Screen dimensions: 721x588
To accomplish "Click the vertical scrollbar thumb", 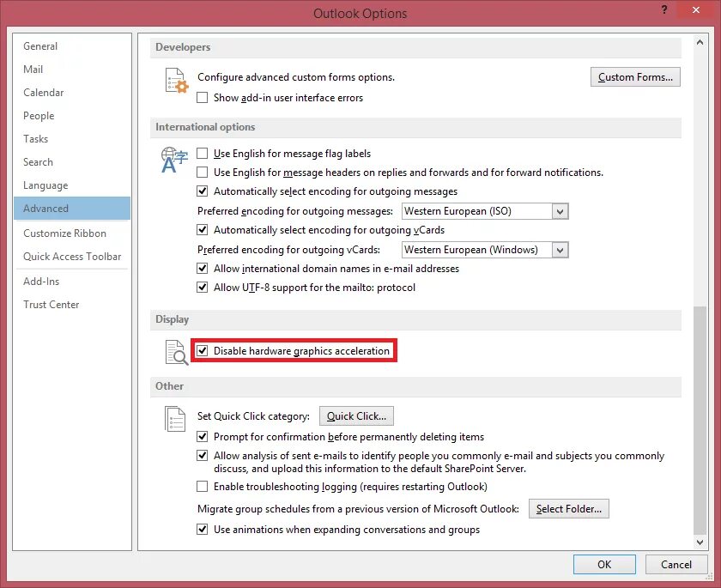I will [700, 421].
